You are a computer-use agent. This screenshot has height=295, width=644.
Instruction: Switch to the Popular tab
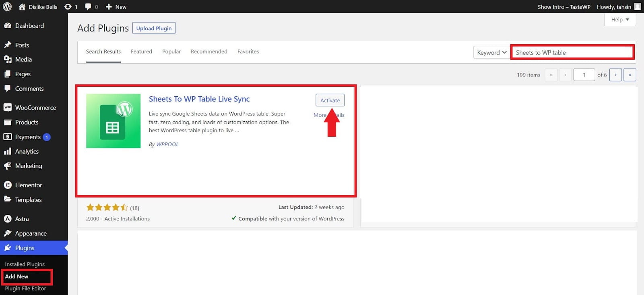coord(171,52)
